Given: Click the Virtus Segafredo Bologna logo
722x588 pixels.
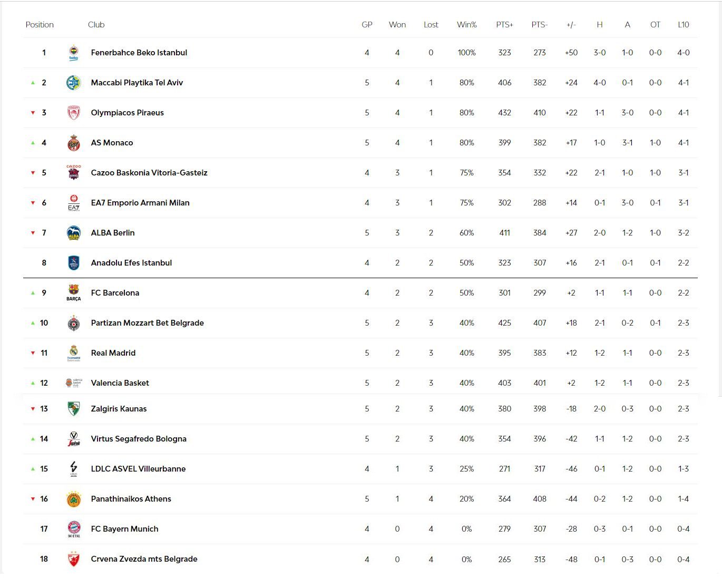Looking at the screenshot, I should (x=74, y=439).
